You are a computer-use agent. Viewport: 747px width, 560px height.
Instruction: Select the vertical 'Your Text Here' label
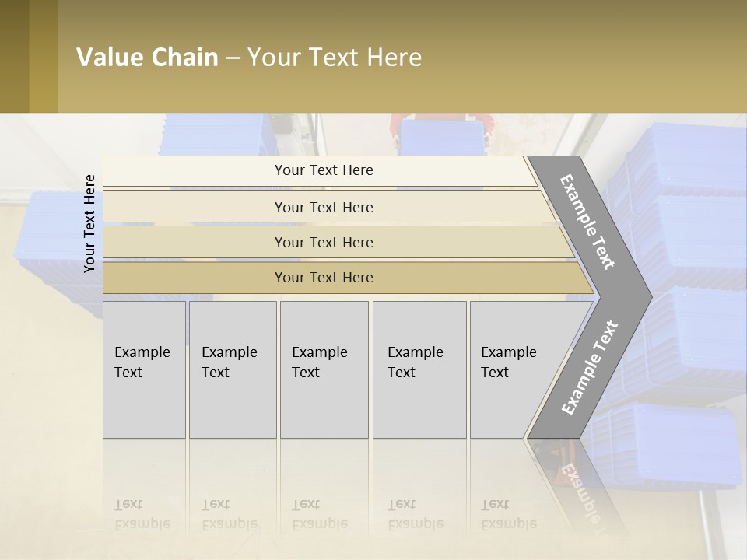point(89,223)
